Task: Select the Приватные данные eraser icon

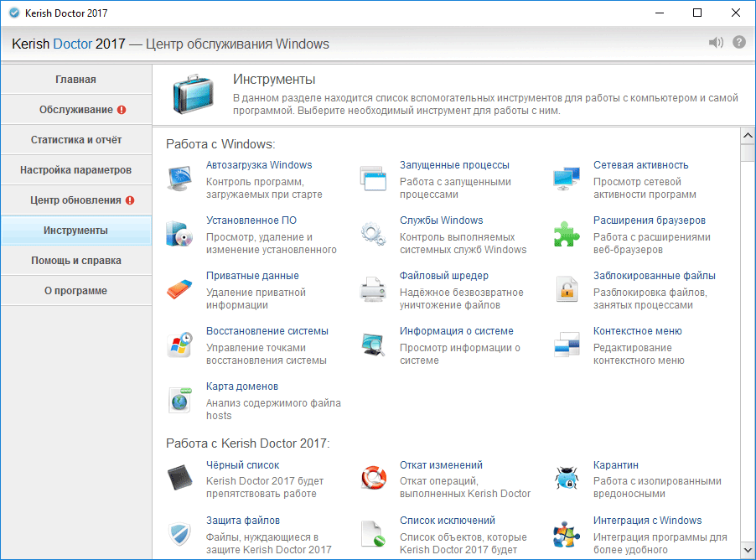Action: coord(180,289)
